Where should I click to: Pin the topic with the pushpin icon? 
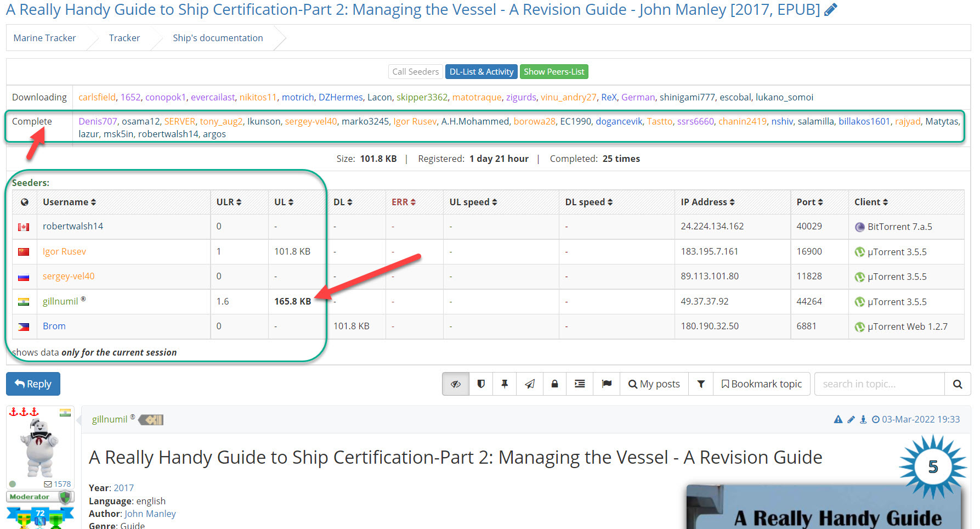[505, 384]
